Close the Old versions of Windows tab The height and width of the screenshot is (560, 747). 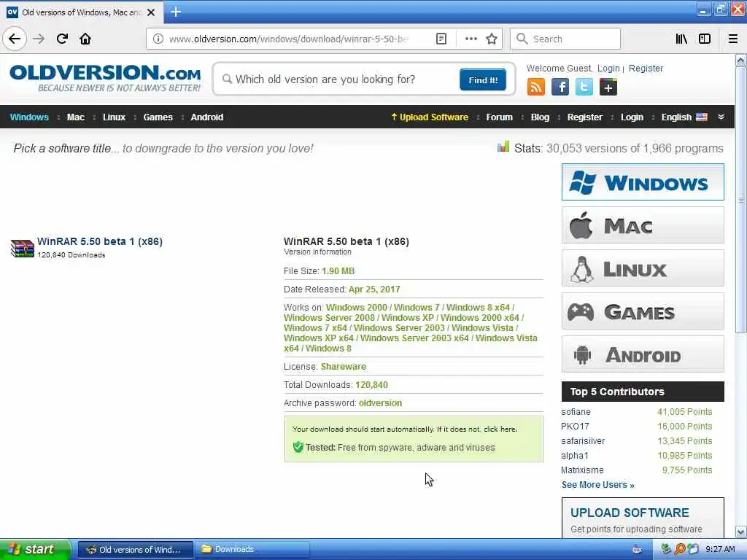[x=151, y=12]
